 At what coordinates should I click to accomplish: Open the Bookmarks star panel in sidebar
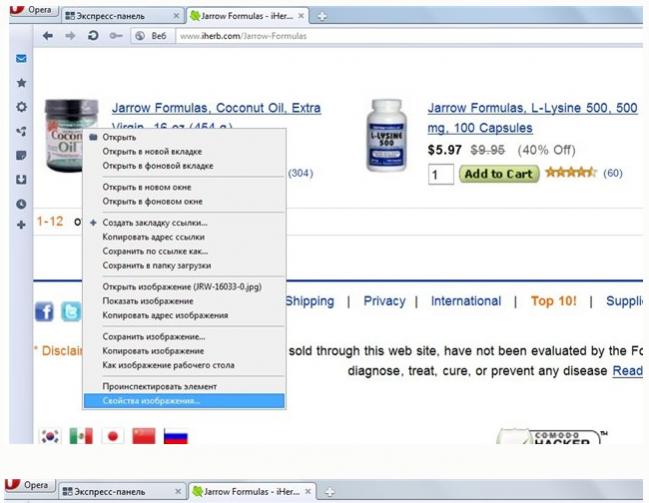(21, 83)
